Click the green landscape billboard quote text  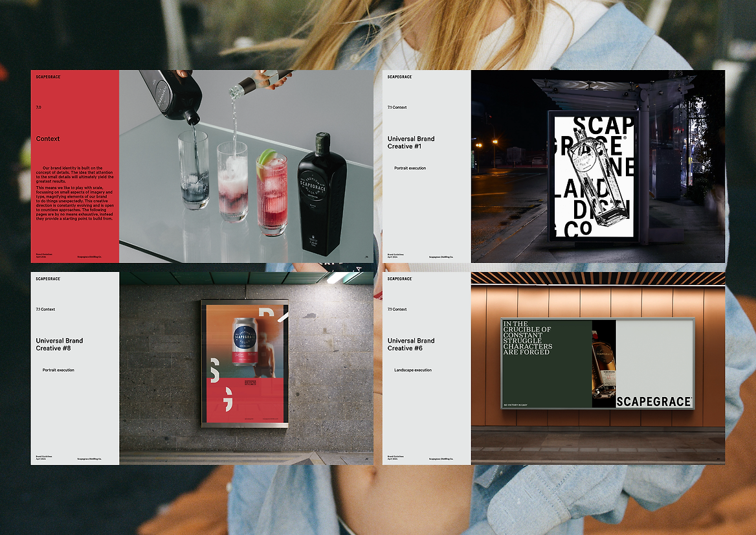click(528, 338)
